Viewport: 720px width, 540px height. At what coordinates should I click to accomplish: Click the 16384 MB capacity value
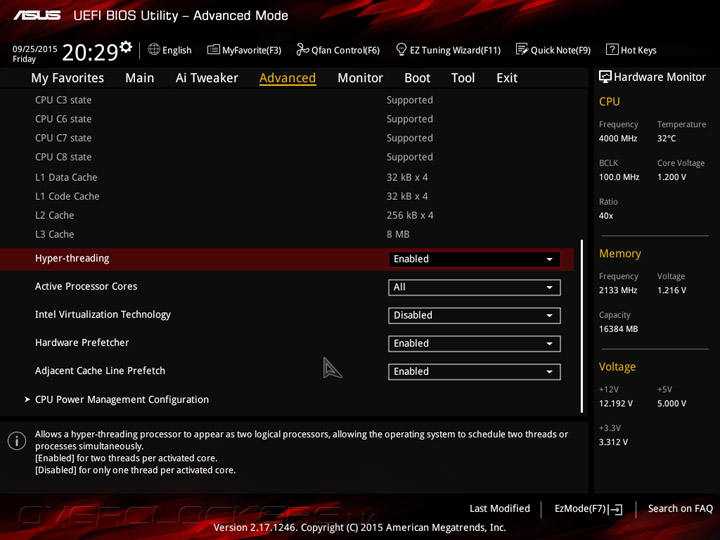618,329
